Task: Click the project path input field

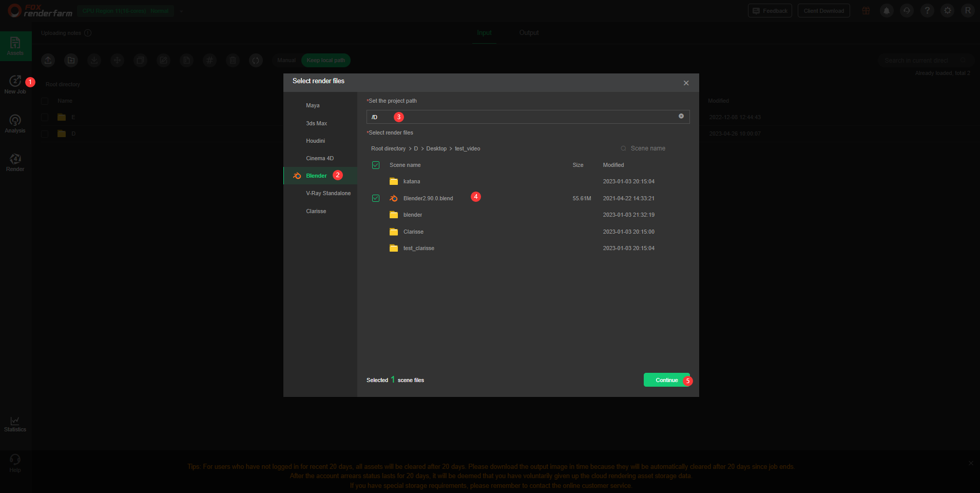Action: (528, 117)
